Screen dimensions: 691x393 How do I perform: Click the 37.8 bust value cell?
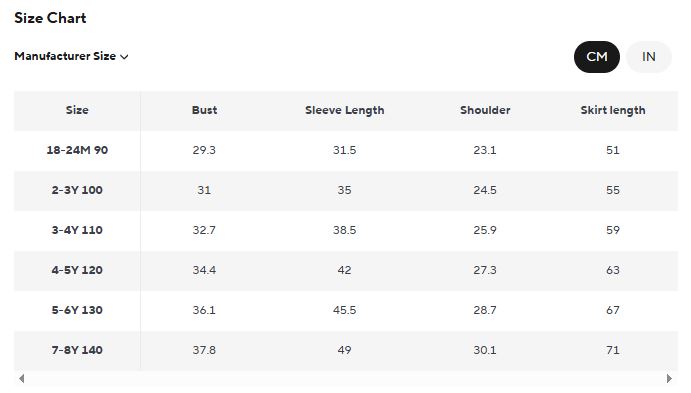(x=204, y=350)
